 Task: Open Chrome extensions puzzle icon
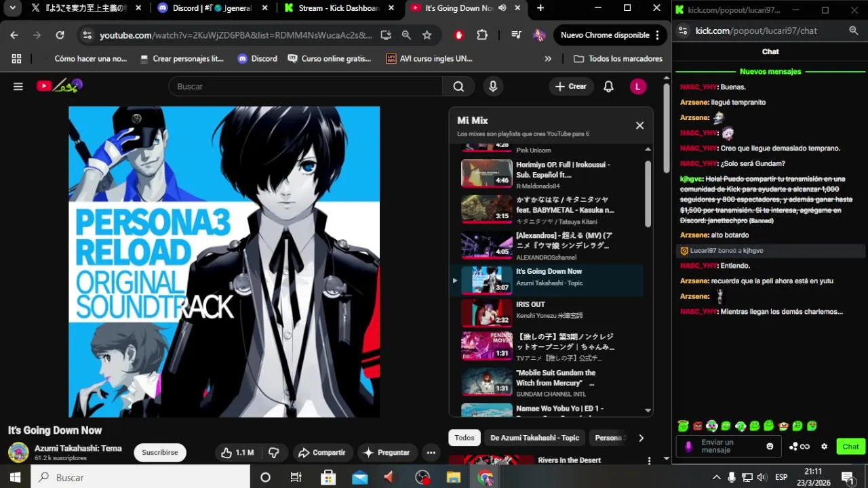click(482, 35)
